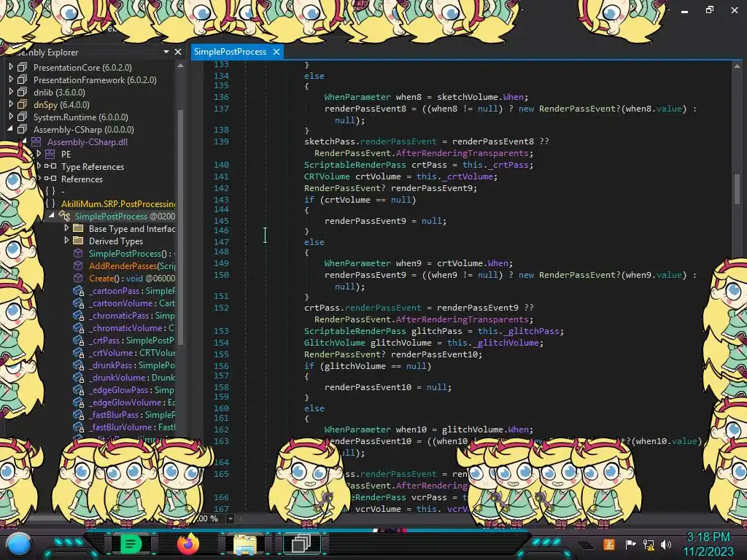Click the References node icon
The image size is (747, 560).
pyautogui.click(x=50, y=179)
